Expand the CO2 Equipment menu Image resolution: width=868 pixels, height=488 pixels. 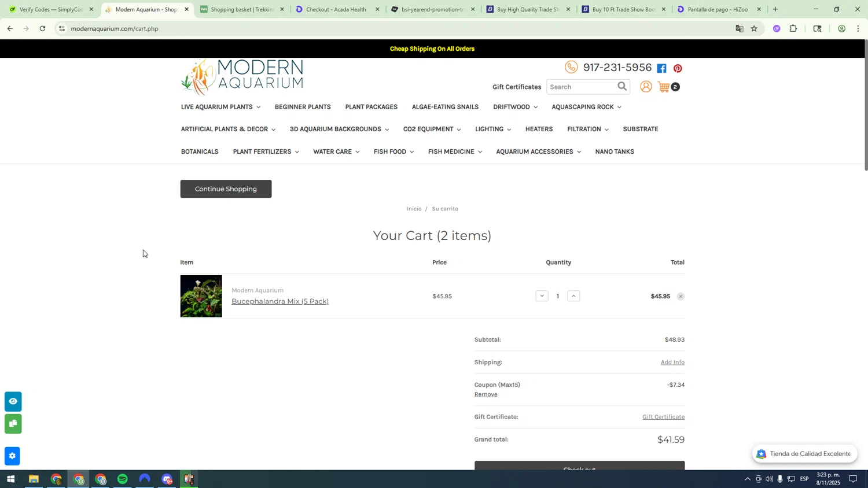(x=432, y=129)
